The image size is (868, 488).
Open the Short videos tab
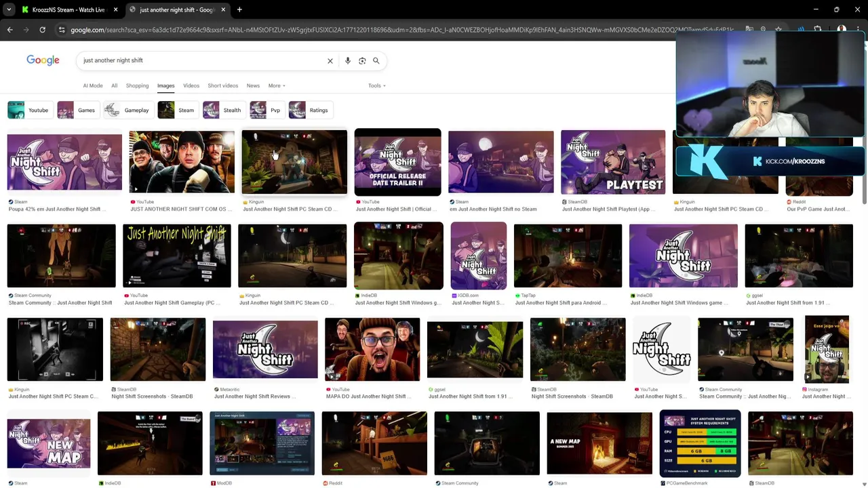coord(223,85)
